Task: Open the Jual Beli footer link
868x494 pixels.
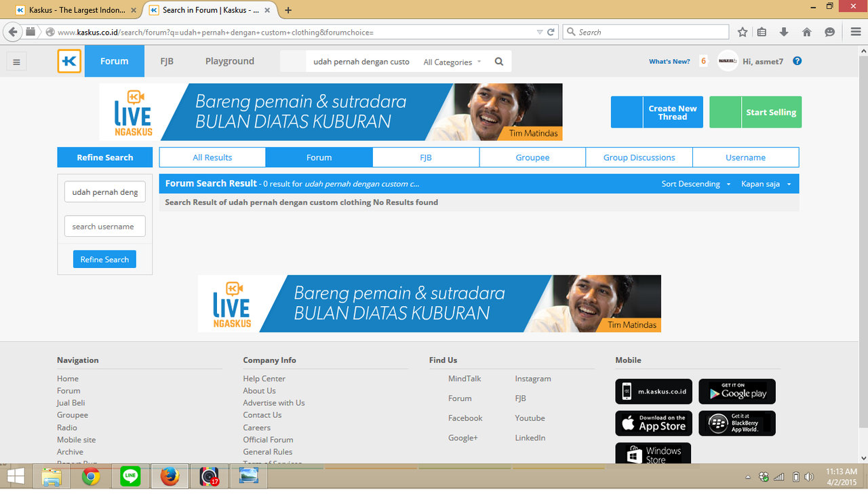Action: (71, 403)
